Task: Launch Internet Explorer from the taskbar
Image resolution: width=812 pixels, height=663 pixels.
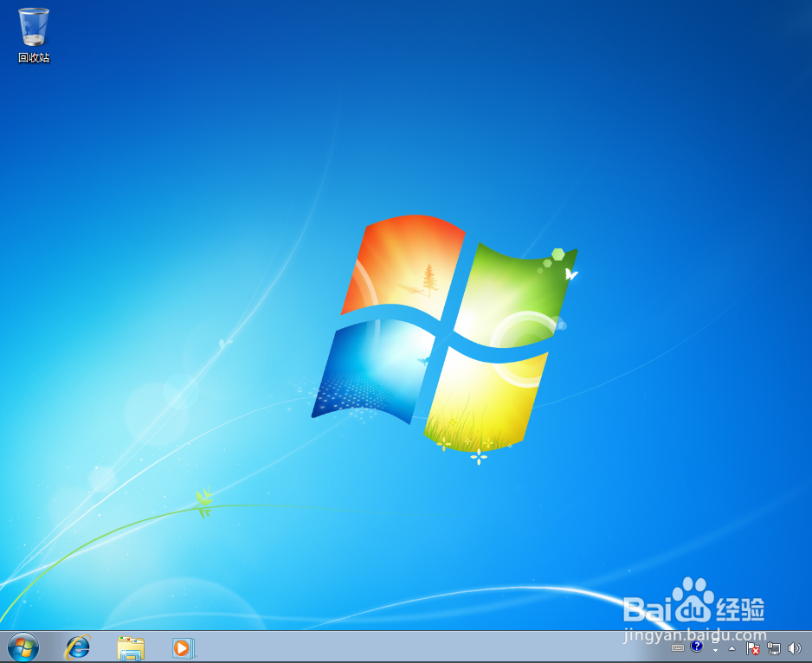Action: coord(77,647)
